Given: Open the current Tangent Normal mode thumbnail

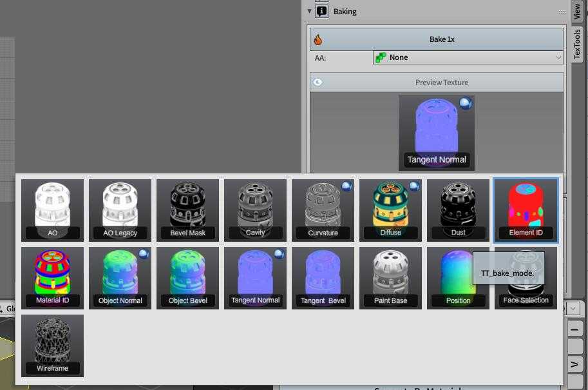Looking at the screenshot, I should 437,133.
